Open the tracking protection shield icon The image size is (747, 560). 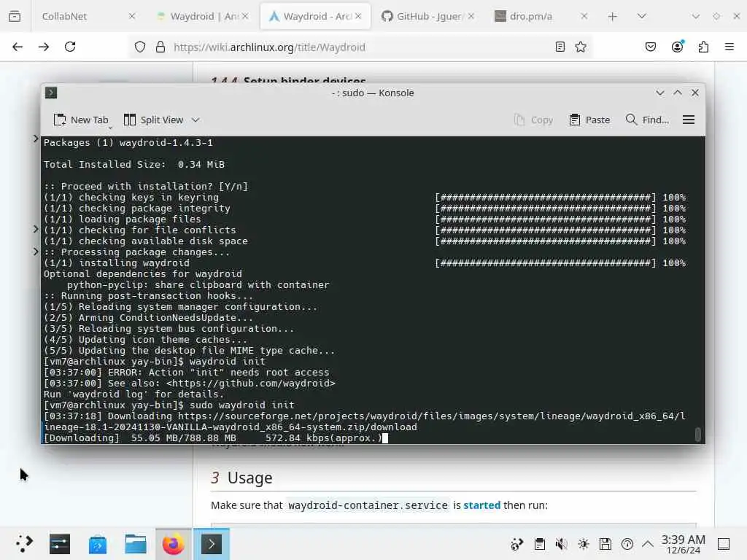[x=139, y=47]
